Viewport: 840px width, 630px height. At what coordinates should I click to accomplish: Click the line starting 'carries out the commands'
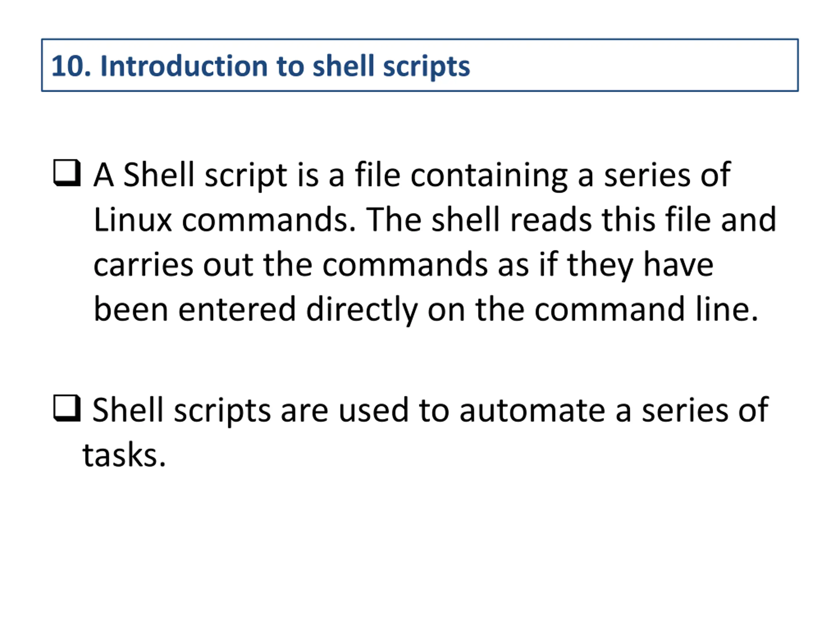[x=403, y=265]
